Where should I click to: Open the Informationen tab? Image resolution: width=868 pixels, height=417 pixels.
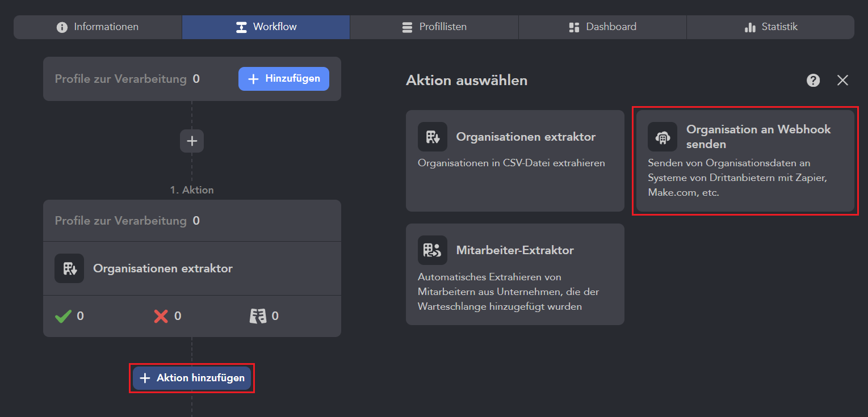click(x=98, y=27)
